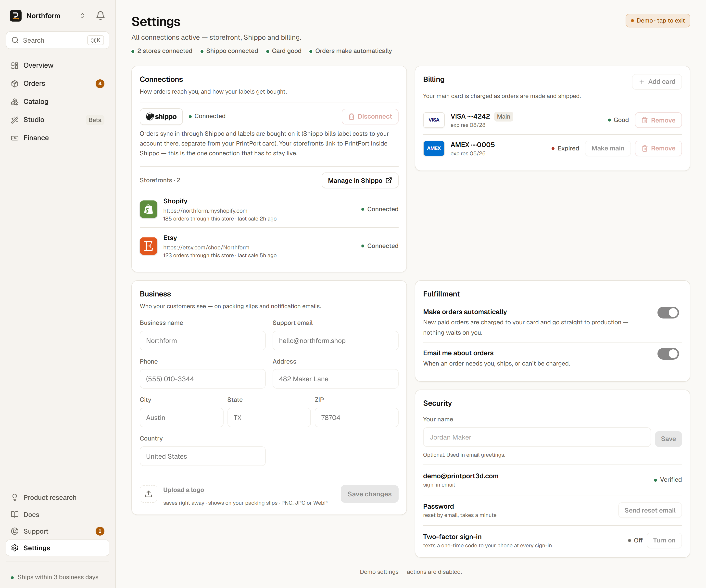Open the Shopify store URL

[205, 211]
